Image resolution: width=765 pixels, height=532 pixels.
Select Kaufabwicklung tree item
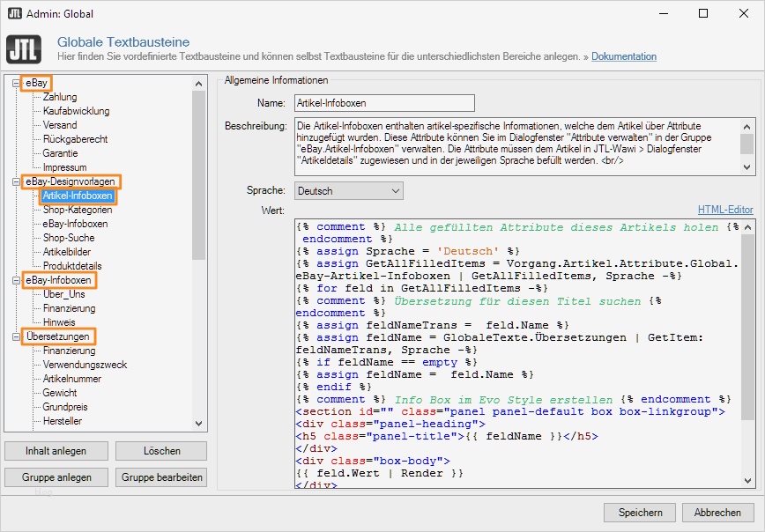(x=76, y=111)
